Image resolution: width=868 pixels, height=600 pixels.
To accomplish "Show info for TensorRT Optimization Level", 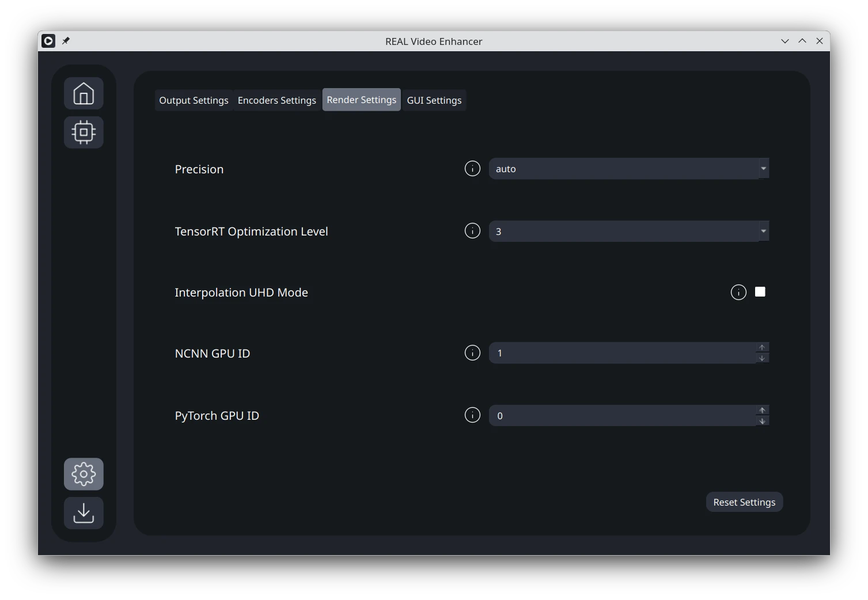I will coord(472,231).
